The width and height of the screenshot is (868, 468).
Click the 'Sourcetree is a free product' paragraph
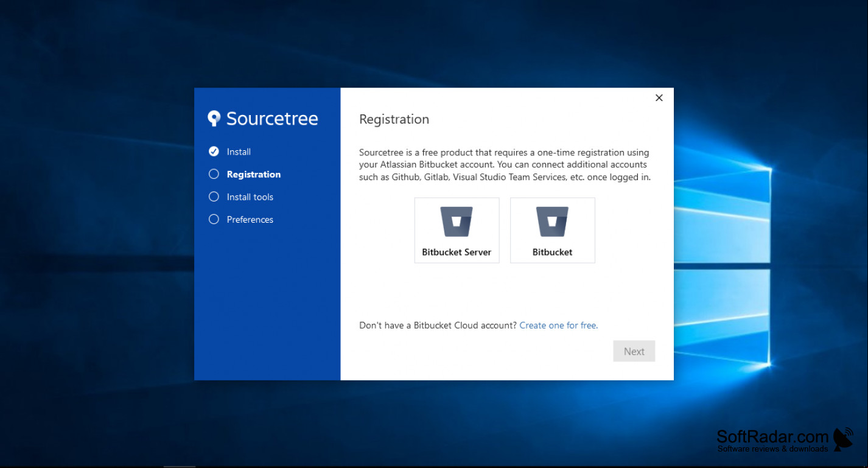[x=505, y=165]
